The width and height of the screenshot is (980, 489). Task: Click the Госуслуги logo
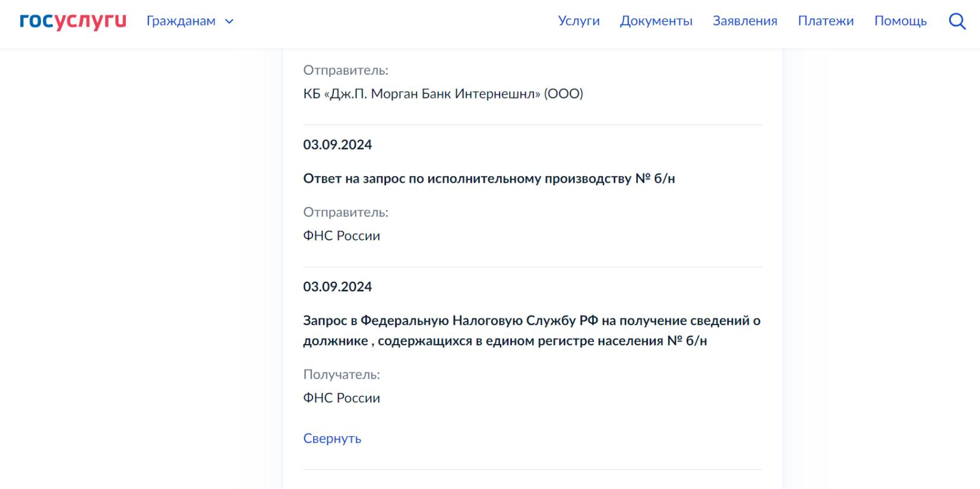click(73, 21)
